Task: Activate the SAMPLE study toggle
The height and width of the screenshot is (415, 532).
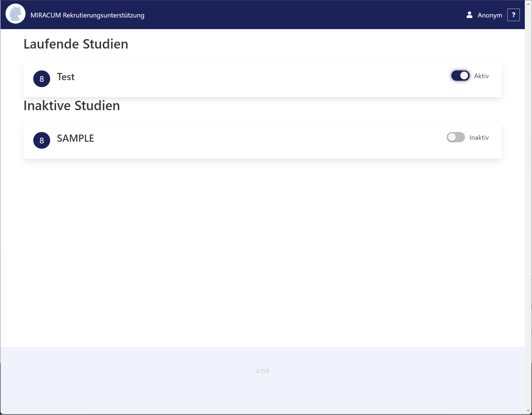Action: pyautogui.click(x=456, y=137)
